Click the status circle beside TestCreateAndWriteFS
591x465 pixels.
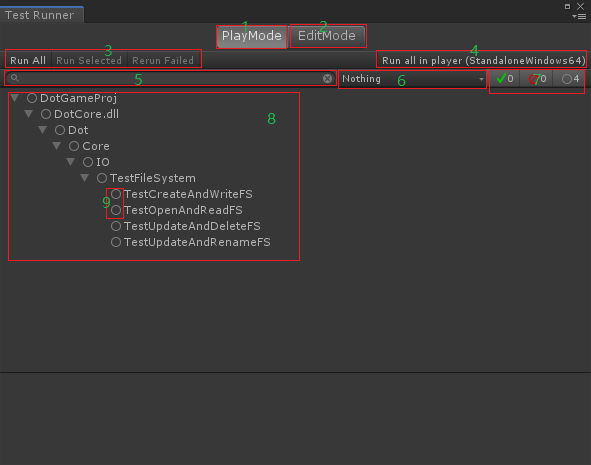(x=116, y=194)
